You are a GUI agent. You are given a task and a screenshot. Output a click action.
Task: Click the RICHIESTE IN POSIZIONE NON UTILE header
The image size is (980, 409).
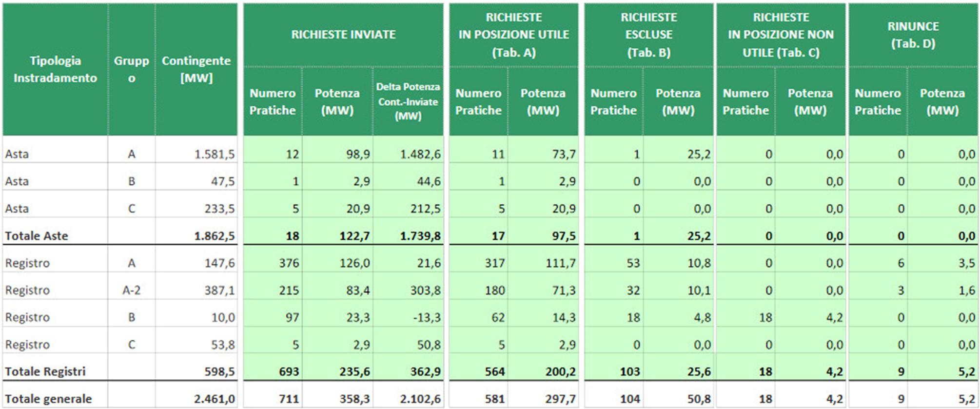coord(781,35)
